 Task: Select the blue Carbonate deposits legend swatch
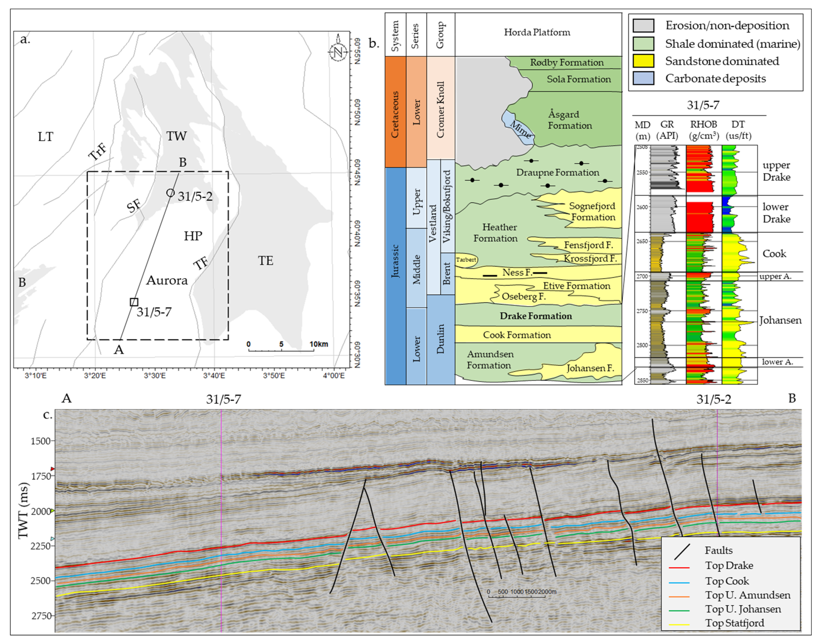pyautogui.click(x=643, y=78)
